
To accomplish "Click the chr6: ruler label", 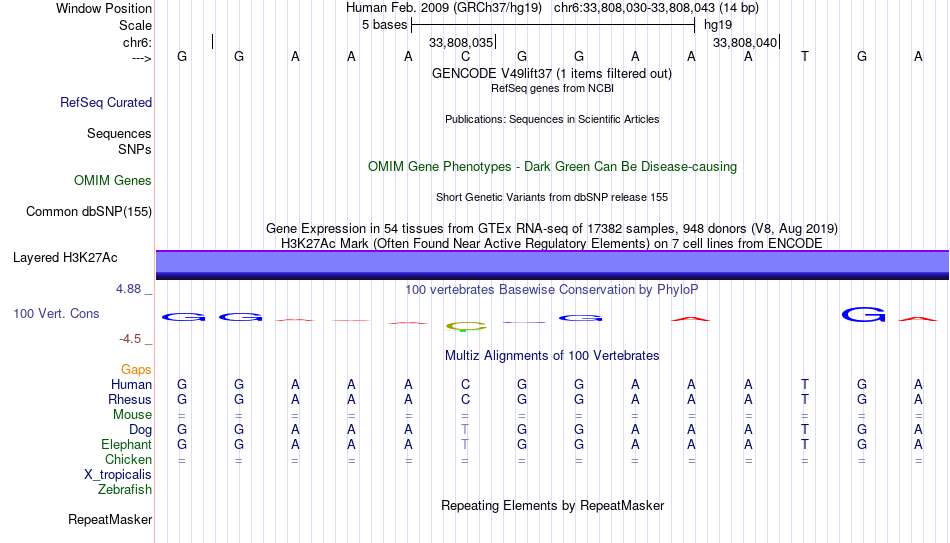I will tap(138, 42).
